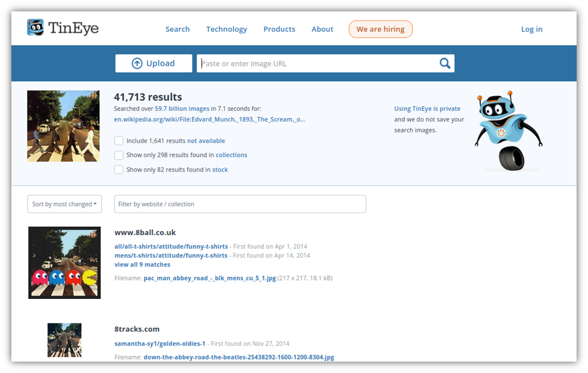The height and width of the screenshot is (373, 588).
Task: Click the TinEye robot logo icon
Action: pos(36,28)
